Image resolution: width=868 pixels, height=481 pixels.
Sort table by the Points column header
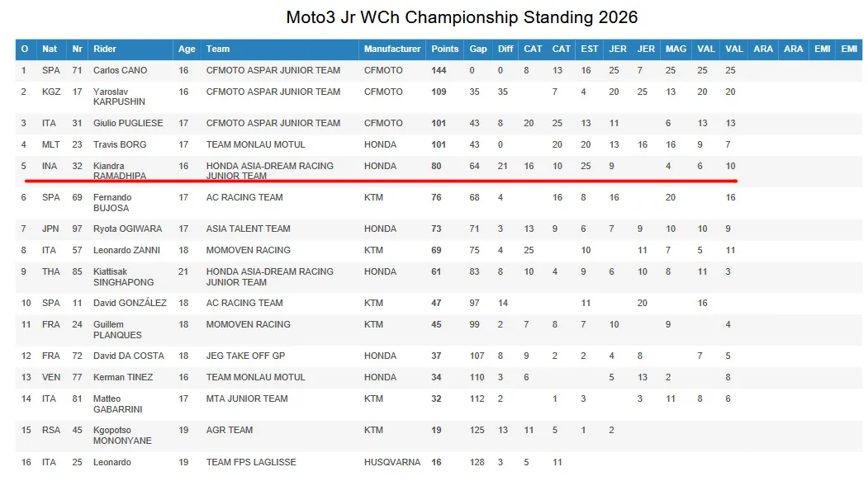click(444, 50)
